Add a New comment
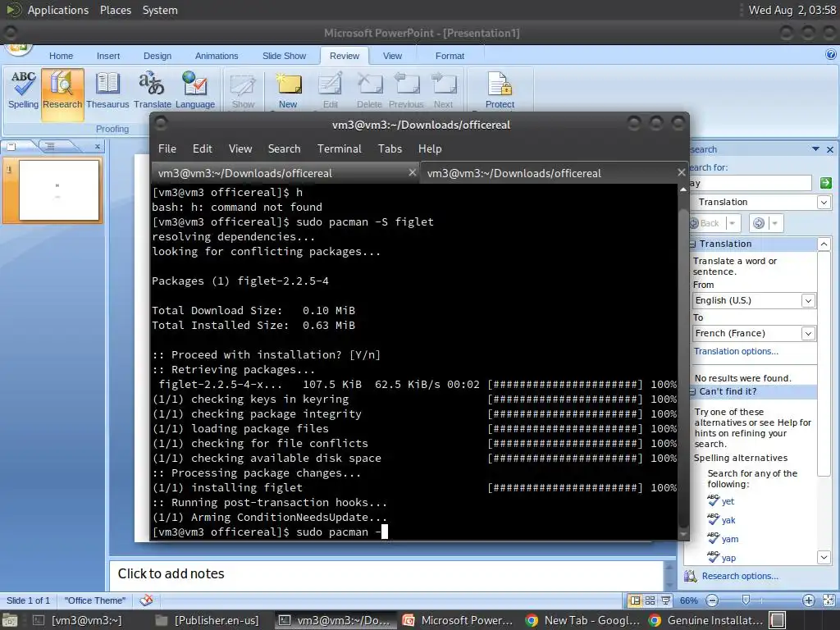This screenshot has height=630, width=840. point(288,90)
